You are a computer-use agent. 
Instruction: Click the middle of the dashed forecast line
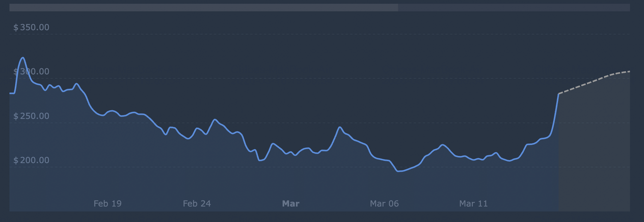coord(594,81)
